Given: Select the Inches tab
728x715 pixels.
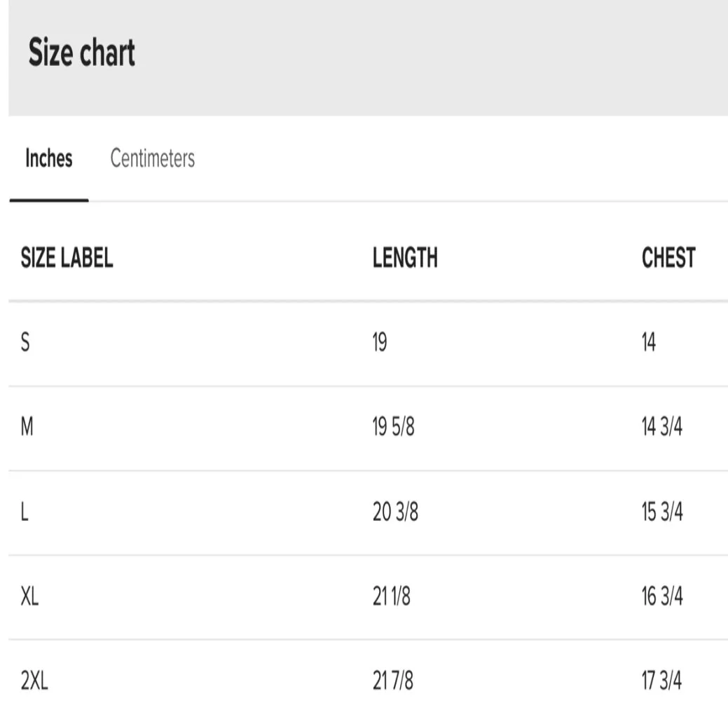Looking at the screenshot, I should point(49,158).
